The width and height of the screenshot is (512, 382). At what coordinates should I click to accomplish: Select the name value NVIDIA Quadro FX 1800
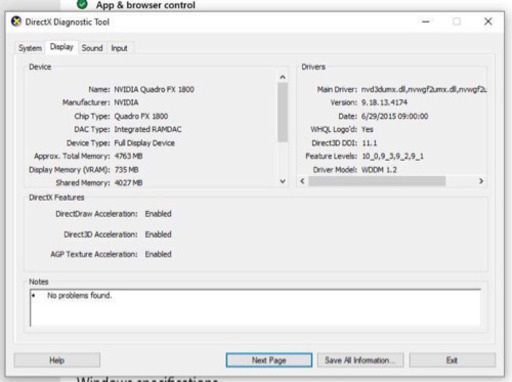click(154, 89)
